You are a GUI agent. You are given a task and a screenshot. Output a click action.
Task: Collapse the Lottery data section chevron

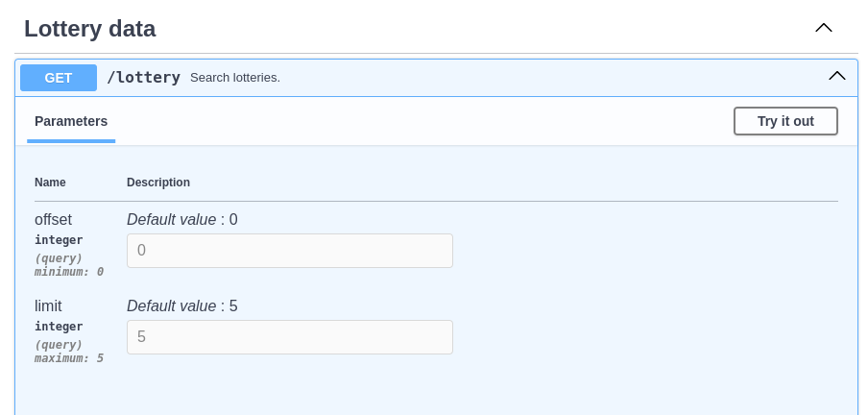823,28
